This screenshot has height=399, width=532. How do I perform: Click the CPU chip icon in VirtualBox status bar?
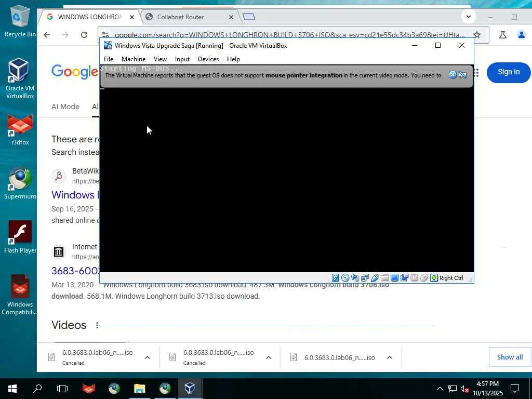pos(414,278)
